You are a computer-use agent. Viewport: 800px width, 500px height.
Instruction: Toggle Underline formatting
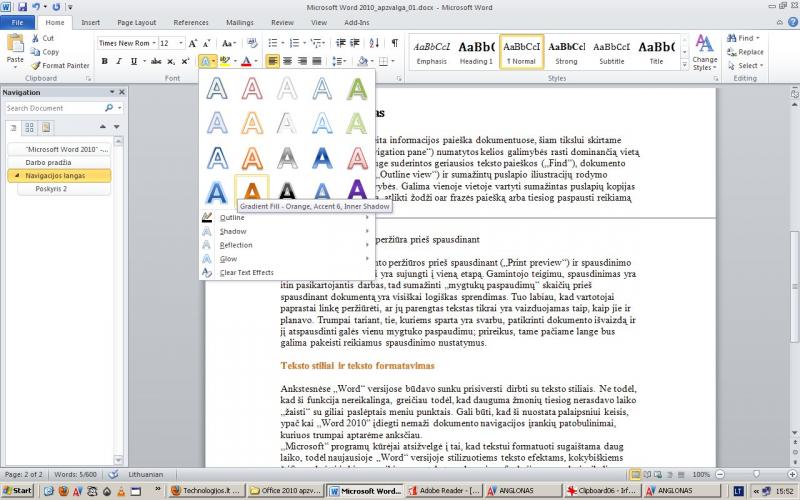tap(134, 61)
